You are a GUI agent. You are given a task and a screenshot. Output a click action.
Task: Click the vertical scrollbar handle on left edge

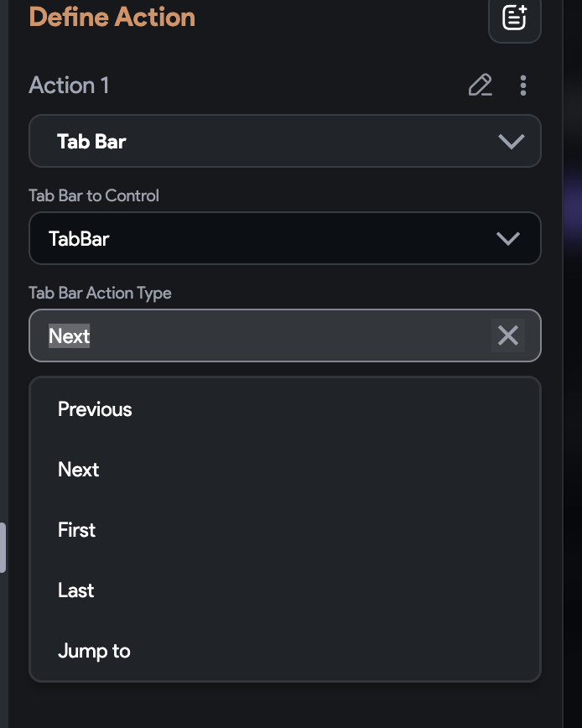[x=3, y=548]
